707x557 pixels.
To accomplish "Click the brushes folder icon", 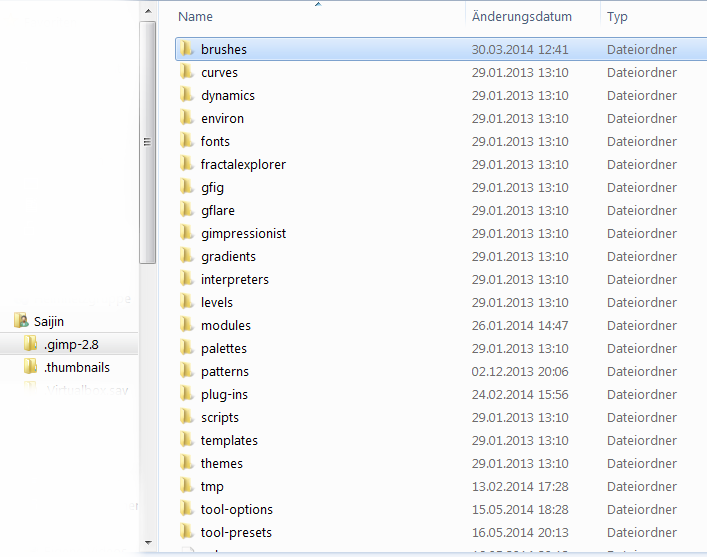I will (186, 49).
